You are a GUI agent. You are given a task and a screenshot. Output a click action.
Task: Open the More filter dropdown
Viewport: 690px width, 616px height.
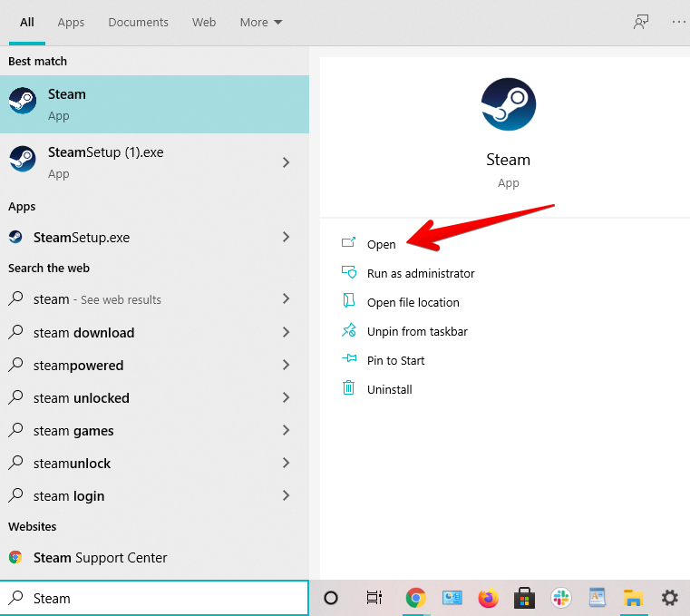(x=261, y=22)
